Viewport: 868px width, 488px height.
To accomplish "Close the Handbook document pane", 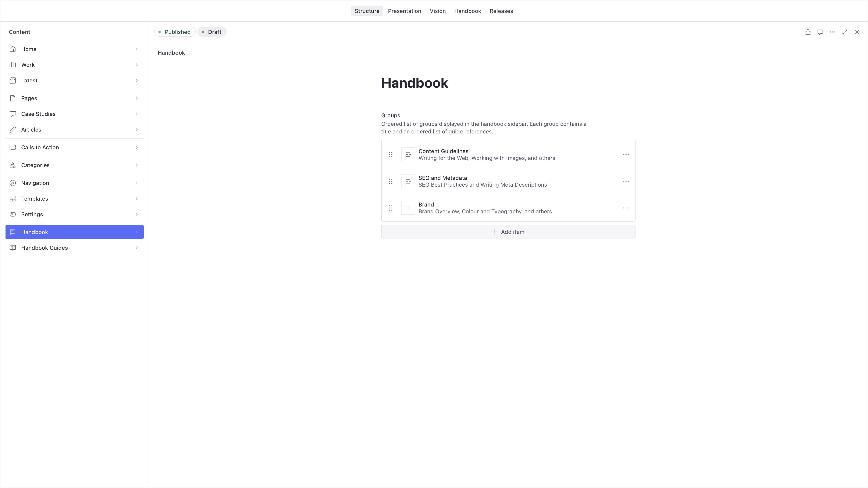I will pos(857,32).
